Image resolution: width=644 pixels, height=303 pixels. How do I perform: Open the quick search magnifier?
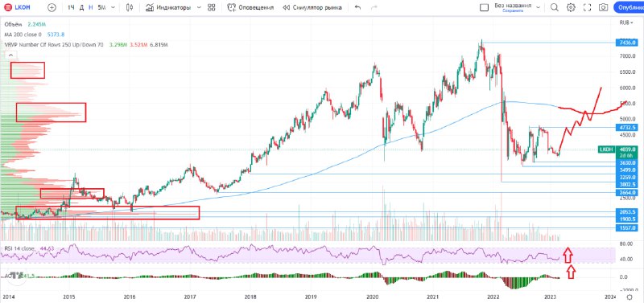pyautogui.click(x=554, y=7)
